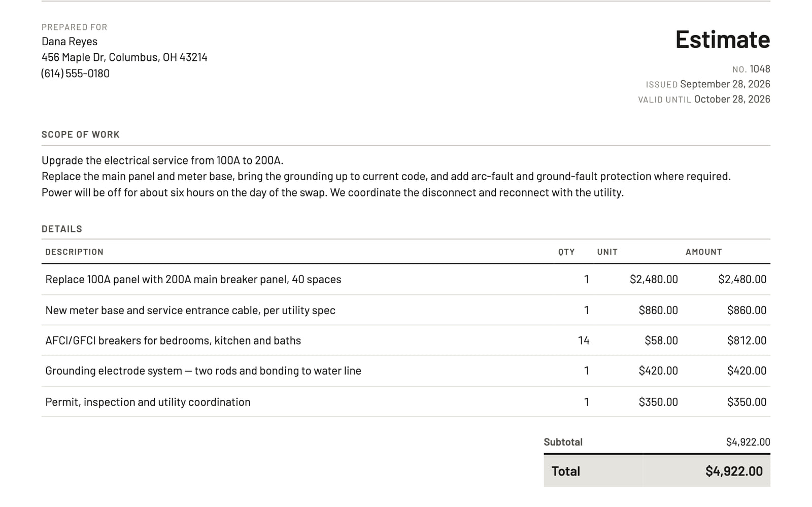812x507 pixels.
Task: Click the phone number (614) 555-0180
Action: [x=75, y=74]
